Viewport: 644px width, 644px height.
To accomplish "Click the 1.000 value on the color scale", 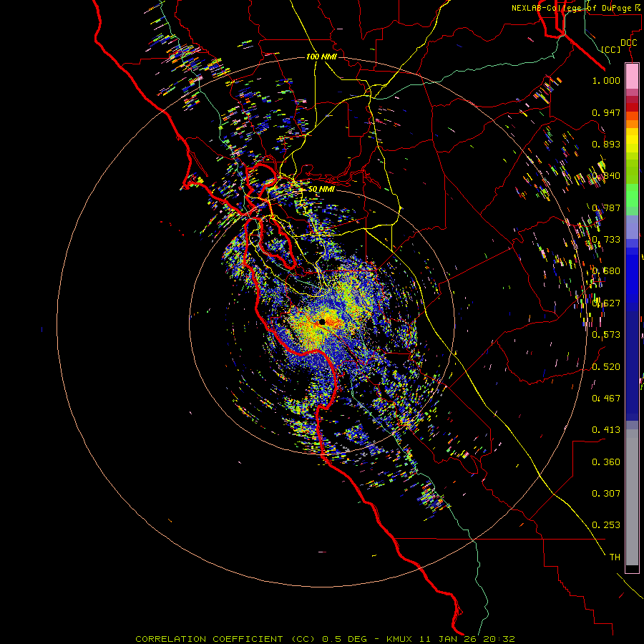I will tap(606, 80).
